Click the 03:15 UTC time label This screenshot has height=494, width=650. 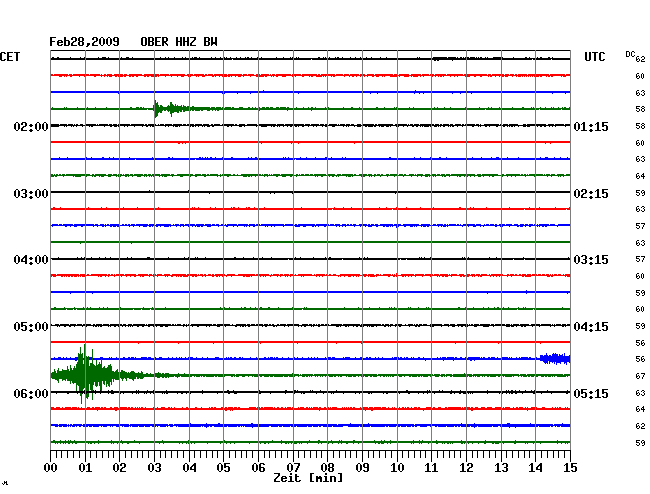pos(591,260)
